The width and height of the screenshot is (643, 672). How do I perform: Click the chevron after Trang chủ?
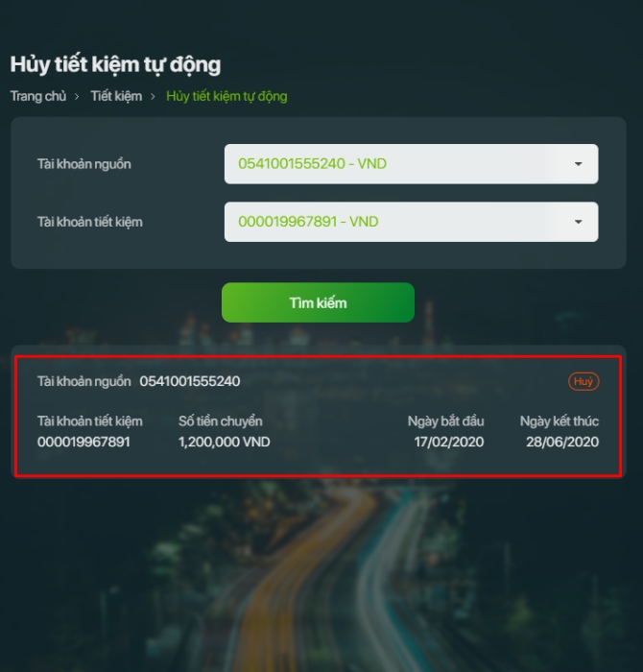77,96
